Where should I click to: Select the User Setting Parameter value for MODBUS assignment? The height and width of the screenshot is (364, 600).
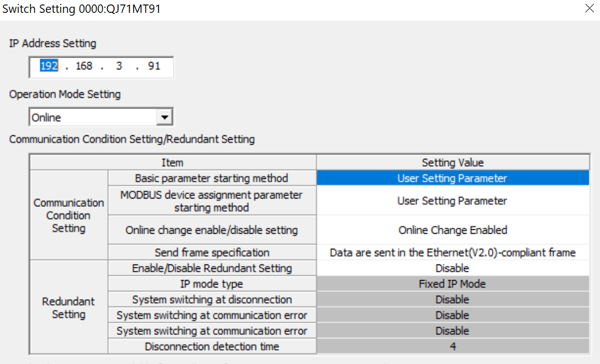pos(452,200)
